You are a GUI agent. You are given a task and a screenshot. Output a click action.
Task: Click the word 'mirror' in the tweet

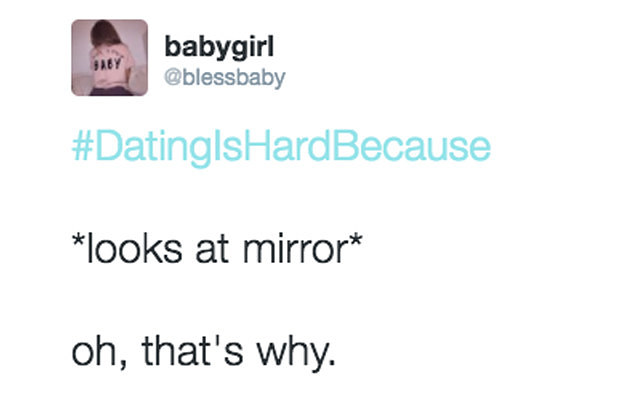point(296,249)
